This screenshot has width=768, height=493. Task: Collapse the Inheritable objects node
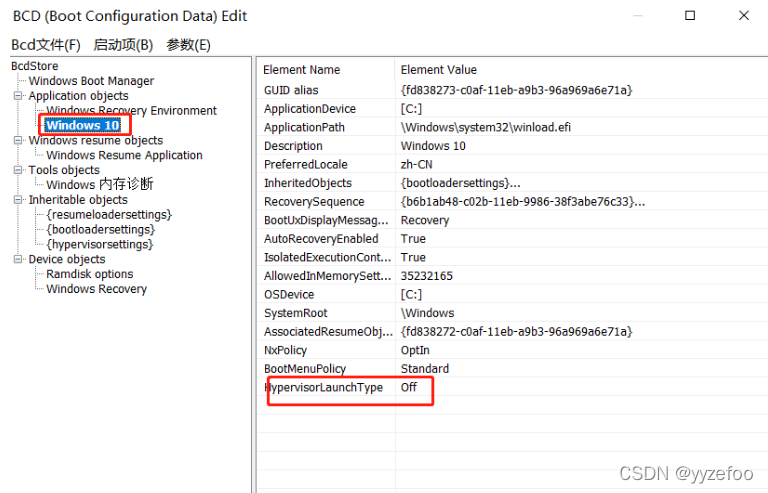coord(18,200)
